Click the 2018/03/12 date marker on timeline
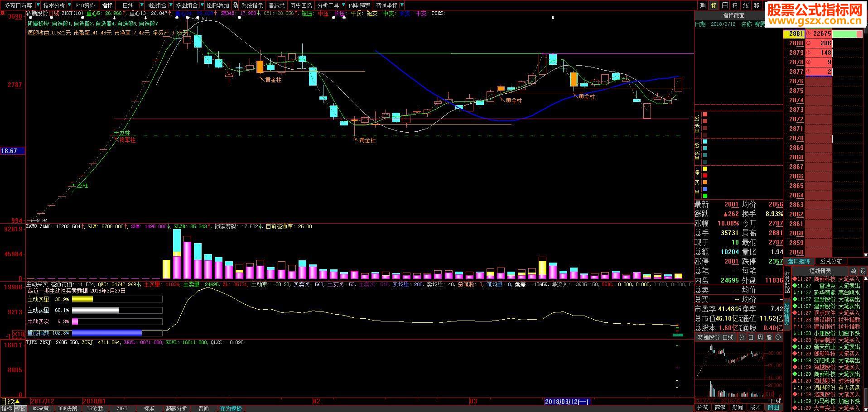Screen dimensions: 868x412 click(x=567, y=401)
